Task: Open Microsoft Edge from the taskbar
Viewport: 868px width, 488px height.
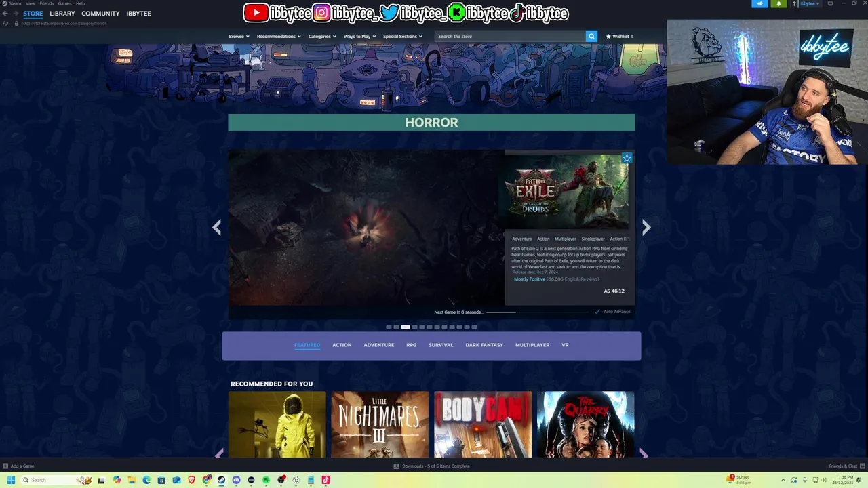Action: point(146,480)
